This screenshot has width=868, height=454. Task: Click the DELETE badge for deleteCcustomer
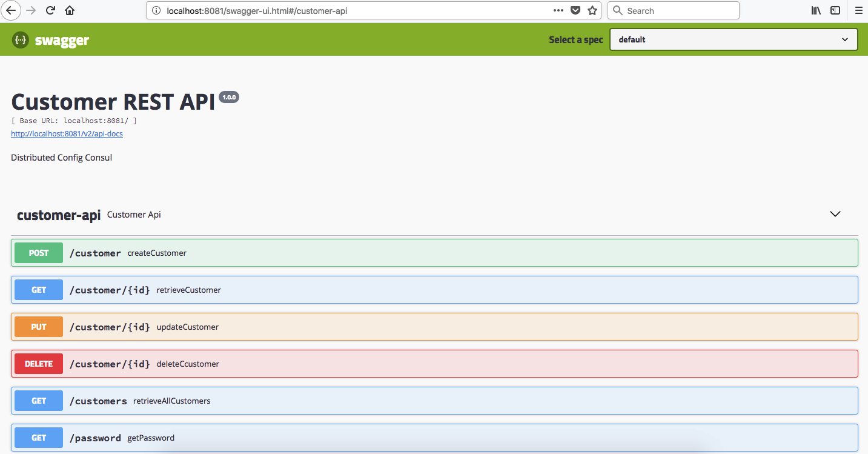point(38,364)
